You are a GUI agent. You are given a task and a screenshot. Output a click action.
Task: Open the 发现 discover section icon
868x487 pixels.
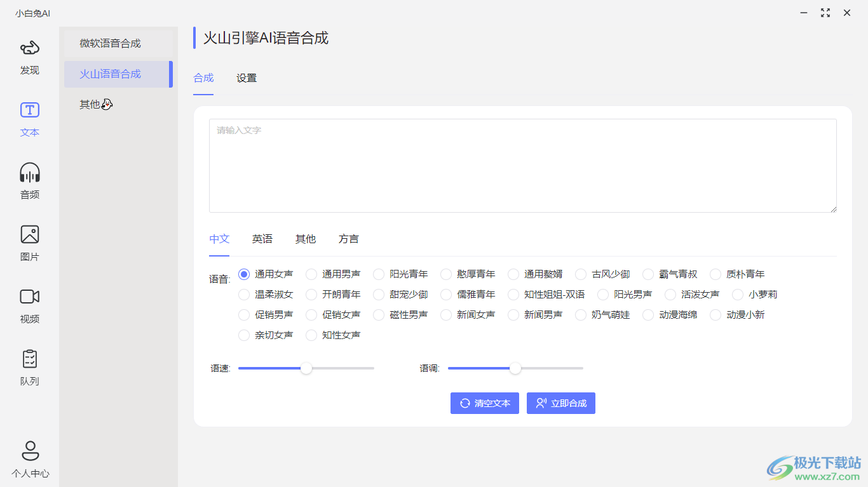click(30, 48)
